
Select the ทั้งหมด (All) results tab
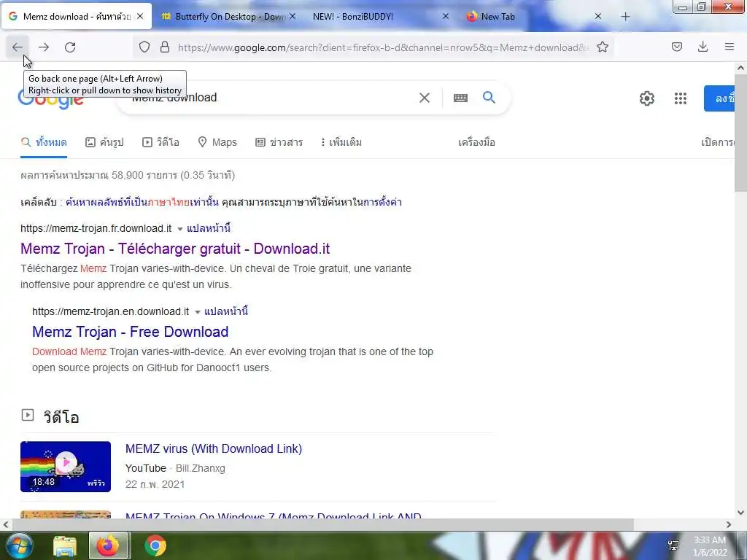tap(44, 142)
